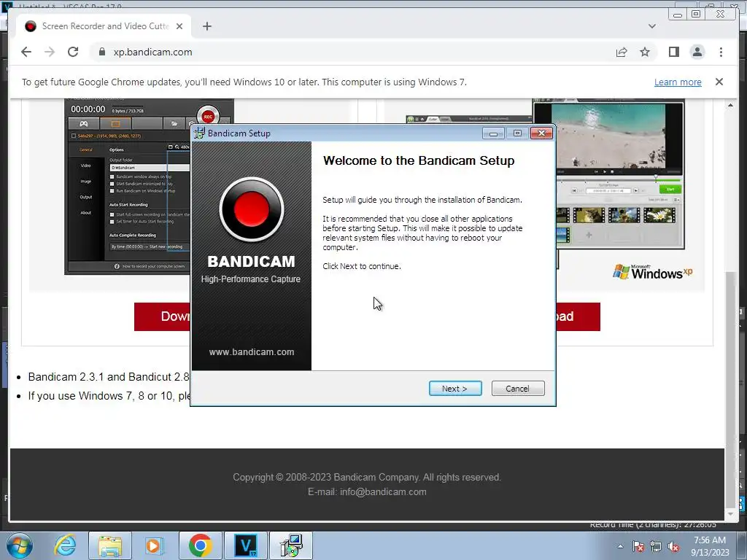The width and height of the screenshot is (747, 560).
Task: Switch to VEGAS Pro taskbar icon
Action: 246,545
